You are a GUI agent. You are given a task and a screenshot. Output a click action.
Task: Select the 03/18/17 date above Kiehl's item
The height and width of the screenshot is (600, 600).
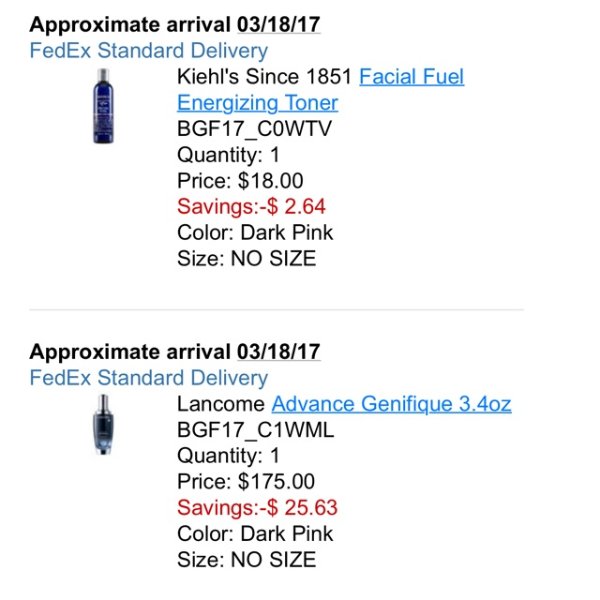278,25
